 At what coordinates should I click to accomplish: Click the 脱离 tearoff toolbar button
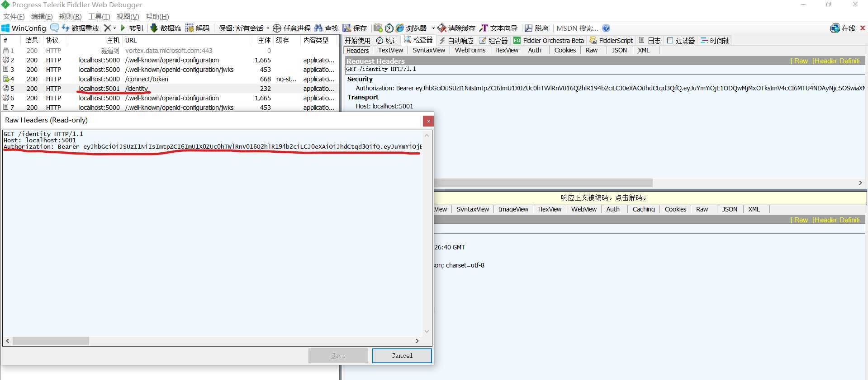[x=536, y=28]
